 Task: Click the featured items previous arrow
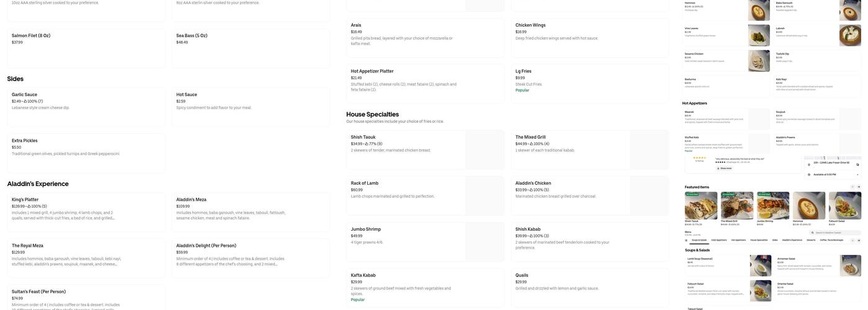pos(852,187)
